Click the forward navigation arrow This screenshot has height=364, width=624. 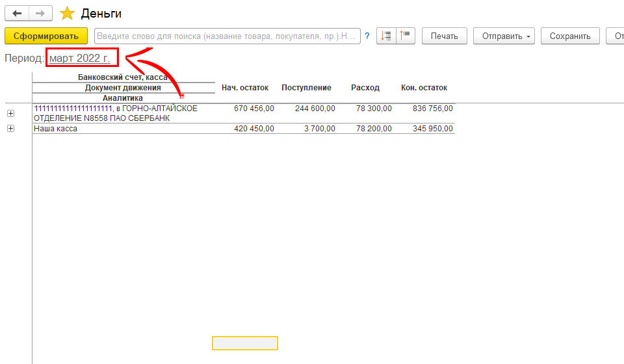[x=40, y=13]
